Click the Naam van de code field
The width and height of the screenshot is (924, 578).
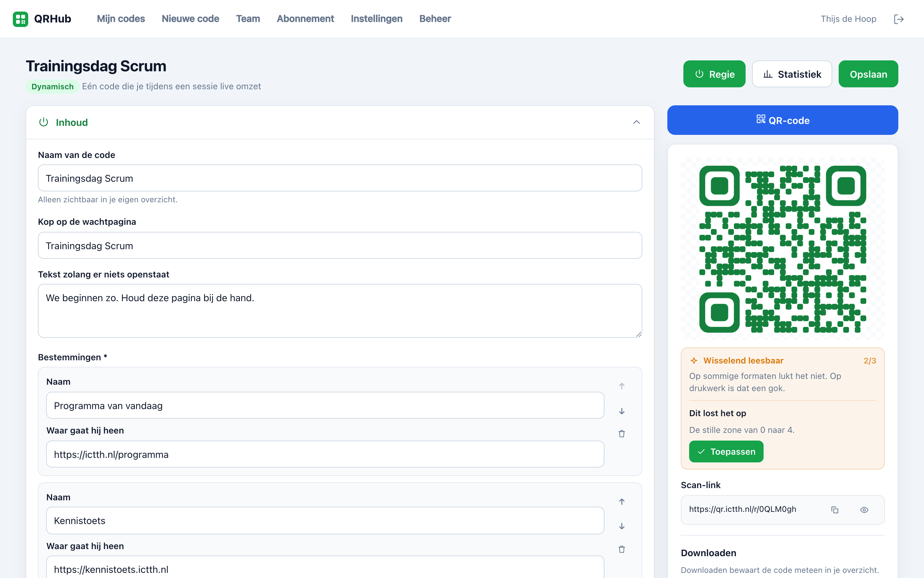click(340, 178)
